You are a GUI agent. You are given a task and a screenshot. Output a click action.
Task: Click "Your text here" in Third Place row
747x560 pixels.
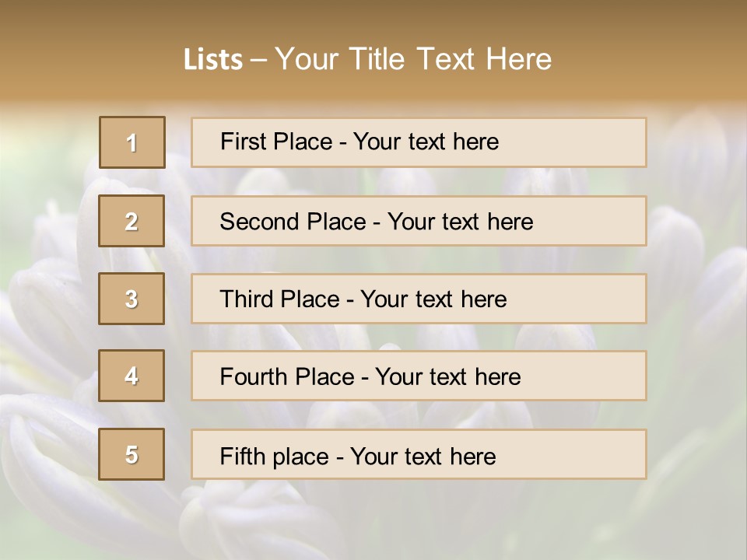433,299
